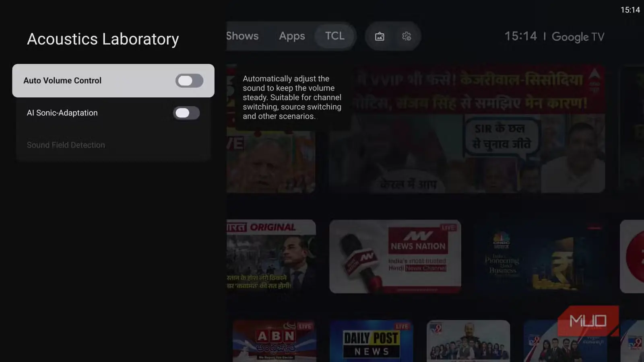This screenshot has width=644, height=362.
Task: Open Sound Field Detection option
Action: (113, 145)
